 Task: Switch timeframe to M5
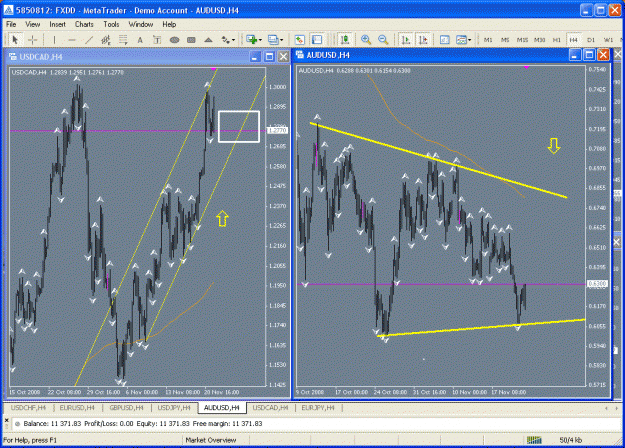tap(505, 40)
